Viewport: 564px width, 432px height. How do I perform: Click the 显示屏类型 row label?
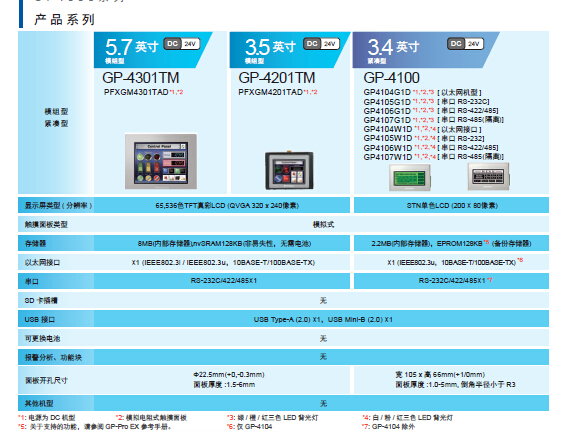(x=58, y=205)
